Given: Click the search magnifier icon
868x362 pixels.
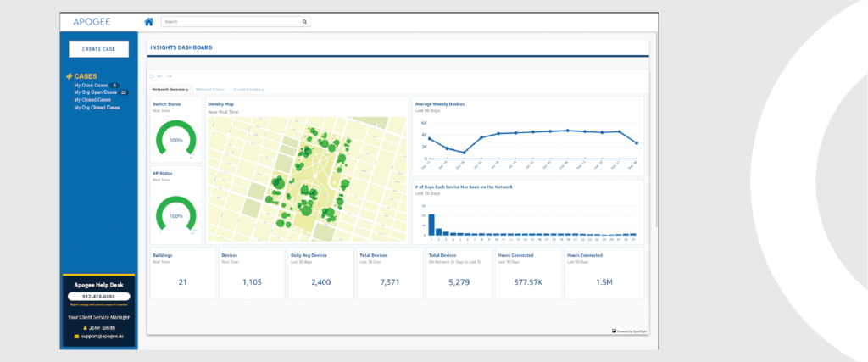Looking at the screenshot, I should coord(304,21).
